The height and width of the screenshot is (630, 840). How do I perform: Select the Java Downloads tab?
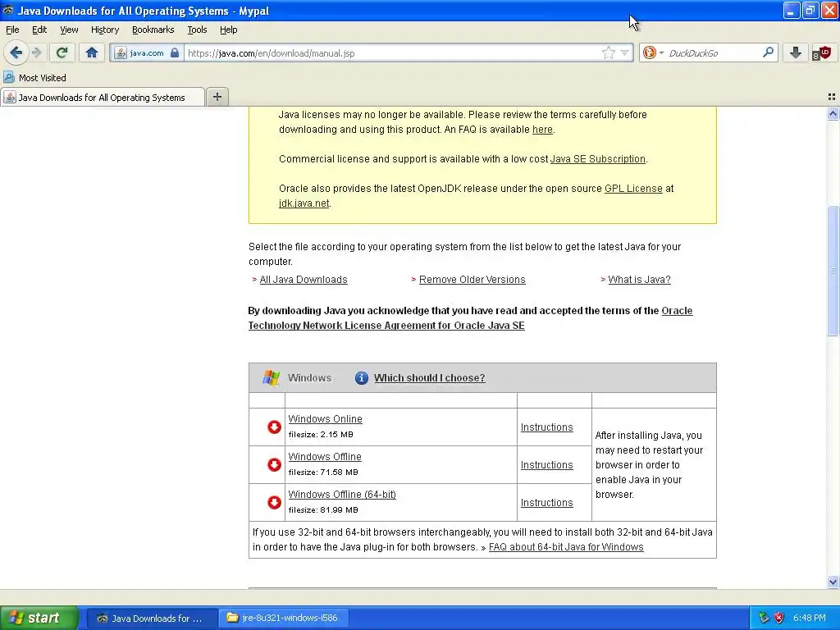click(x=103, y=97)
